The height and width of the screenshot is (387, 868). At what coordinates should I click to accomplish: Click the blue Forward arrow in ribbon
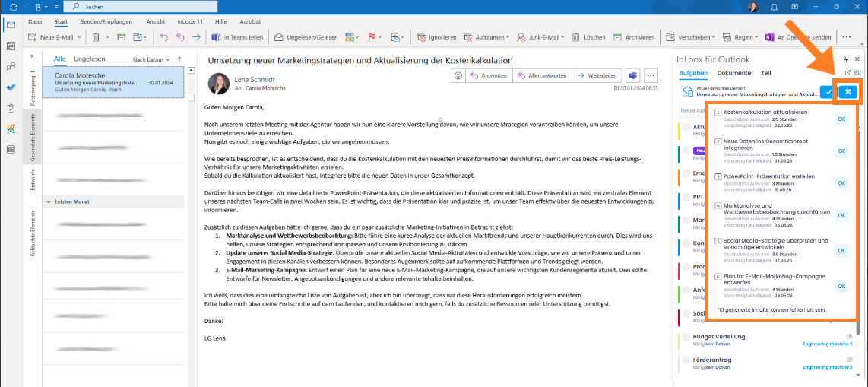[x=196, y=37]
